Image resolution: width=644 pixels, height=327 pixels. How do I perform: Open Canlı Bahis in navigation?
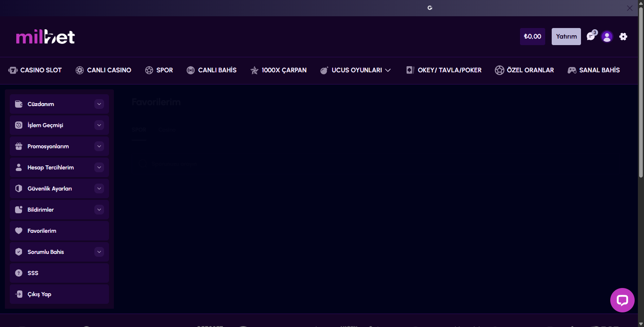(x=211, y=70)
